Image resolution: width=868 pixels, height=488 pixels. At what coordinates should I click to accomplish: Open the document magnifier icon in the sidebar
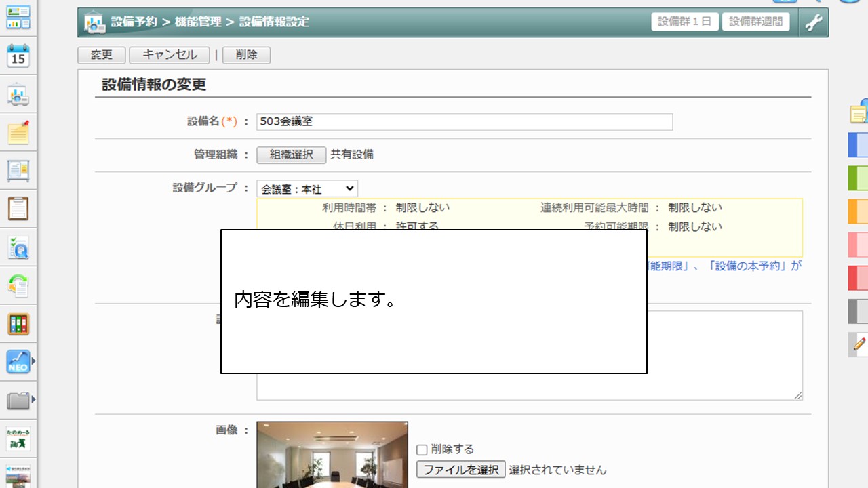tap(18, 248)
